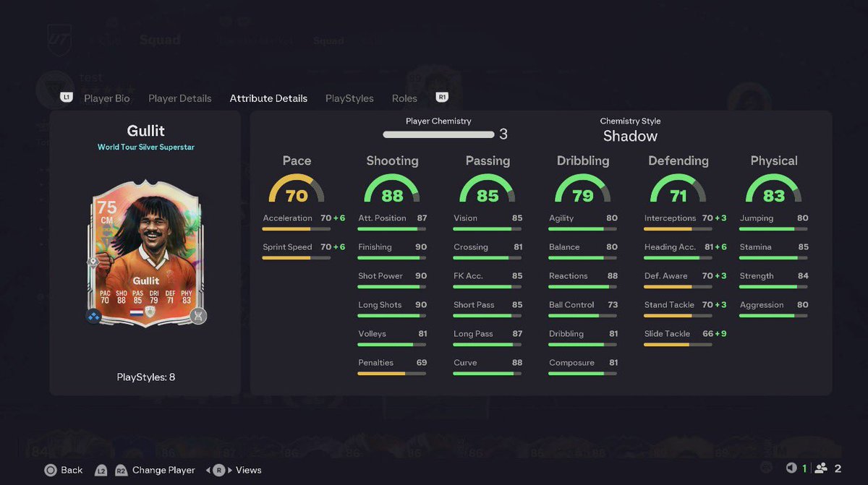The width and height of the screenshot is (868, 485).
Task: Click the Shadow chemistry style text
Action: (630, 136)
